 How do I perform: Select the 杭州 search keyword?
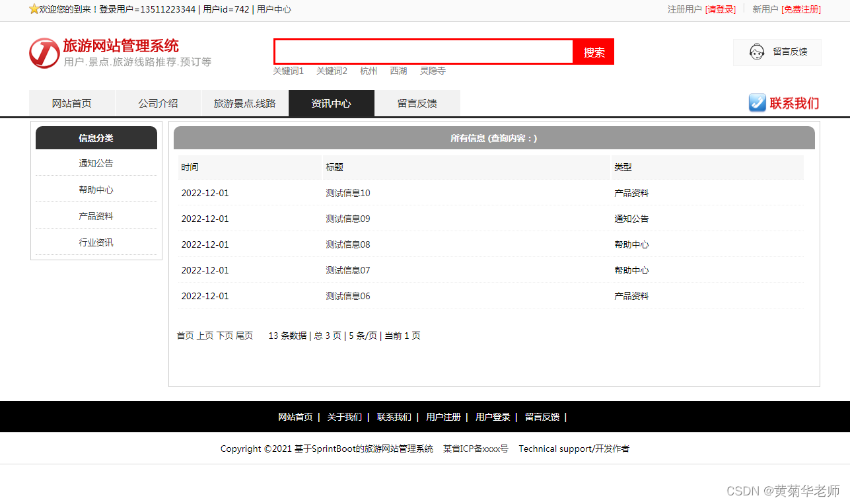(x=369, y=71)
